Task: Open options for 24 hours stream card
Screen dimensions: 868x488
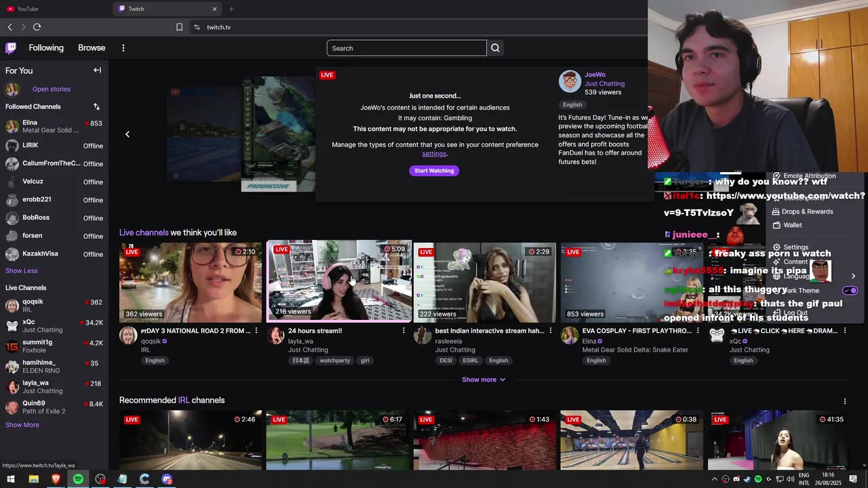Action: pyautogui.click(x=403, y=331)
